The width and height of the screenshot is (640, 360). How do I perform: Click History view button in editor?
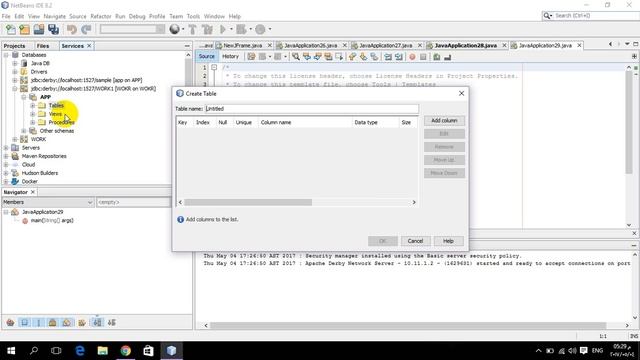[x=230, y=56]
